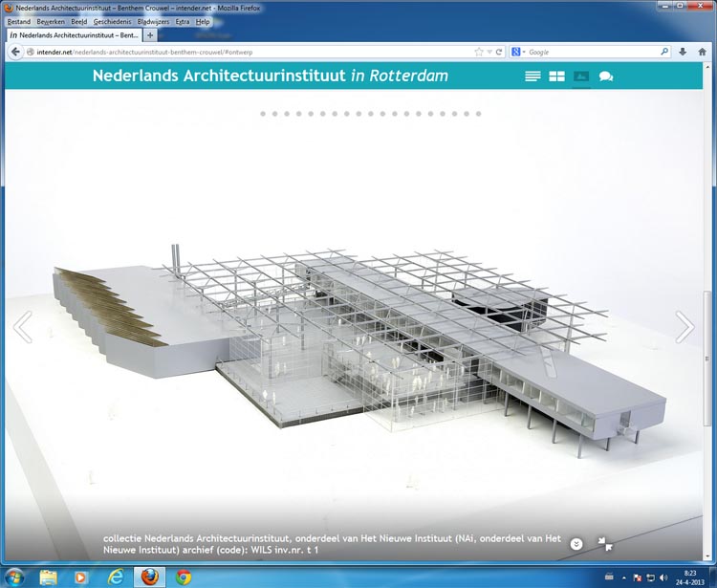Open the URL history dropdown arrow
717x588 pixels.
point(489,53)
